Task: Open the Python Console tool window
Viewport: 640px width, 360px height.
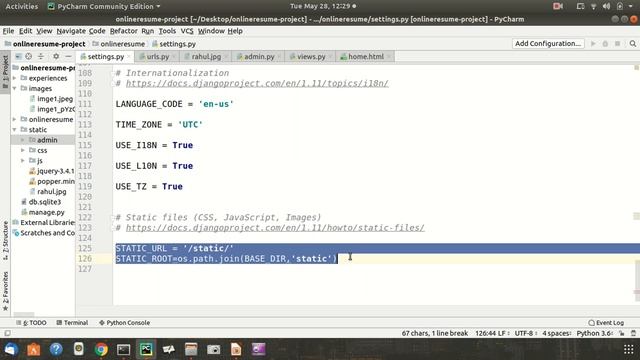Action: point(124,323)
